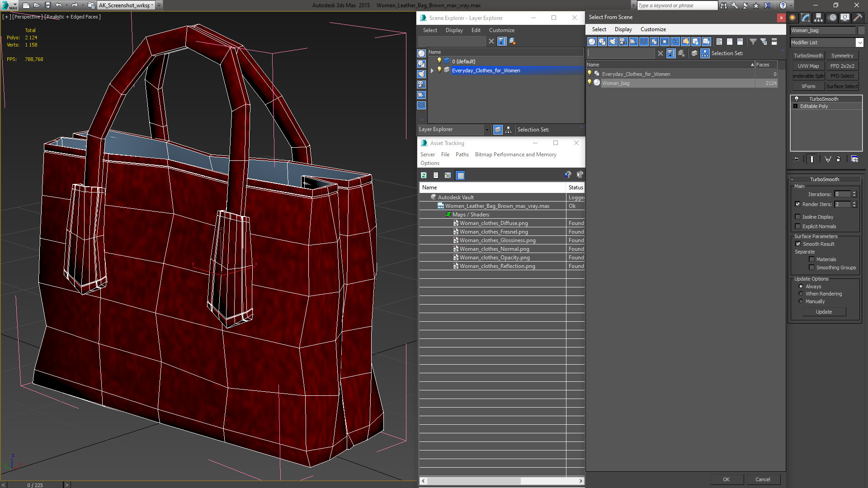Enable Isoline Display checkbox

798,217
